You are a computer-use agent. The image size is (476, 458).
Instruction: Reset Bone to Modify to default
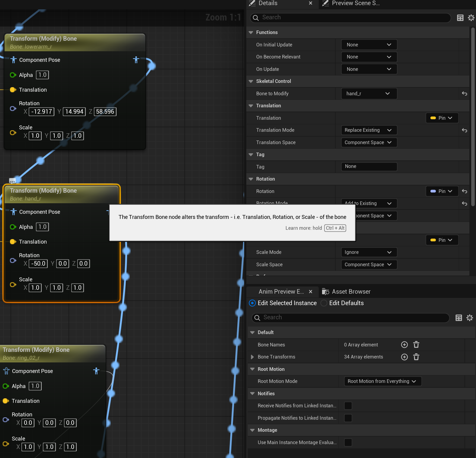coord(464,94)
